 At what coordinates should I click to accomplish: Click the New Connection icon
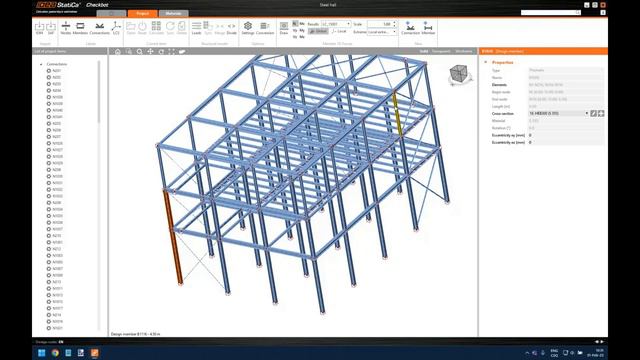(410, 28)
